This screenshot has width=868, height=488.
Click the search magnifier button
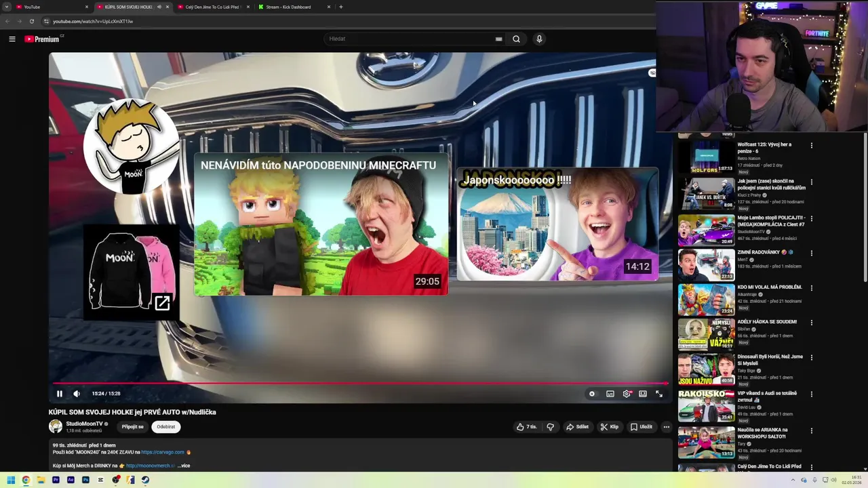(516, 39)
